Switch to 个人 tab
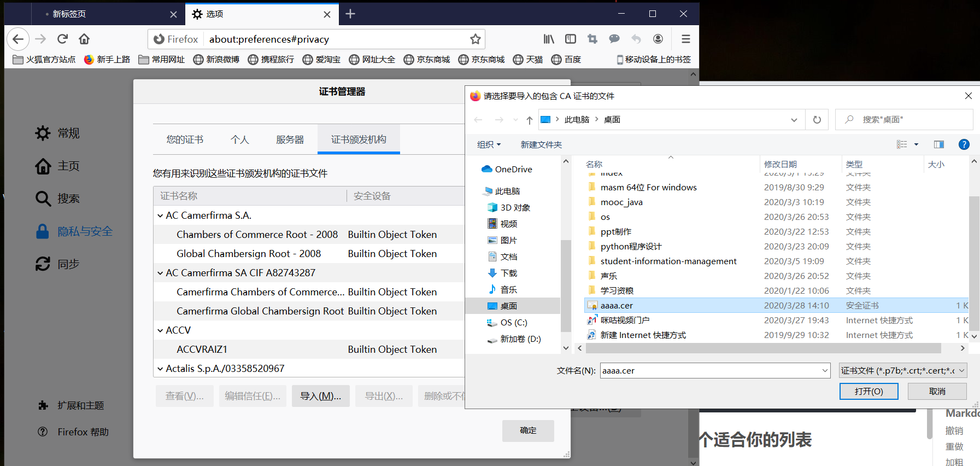This screenshot has width=980, height=466. [239, 139]
